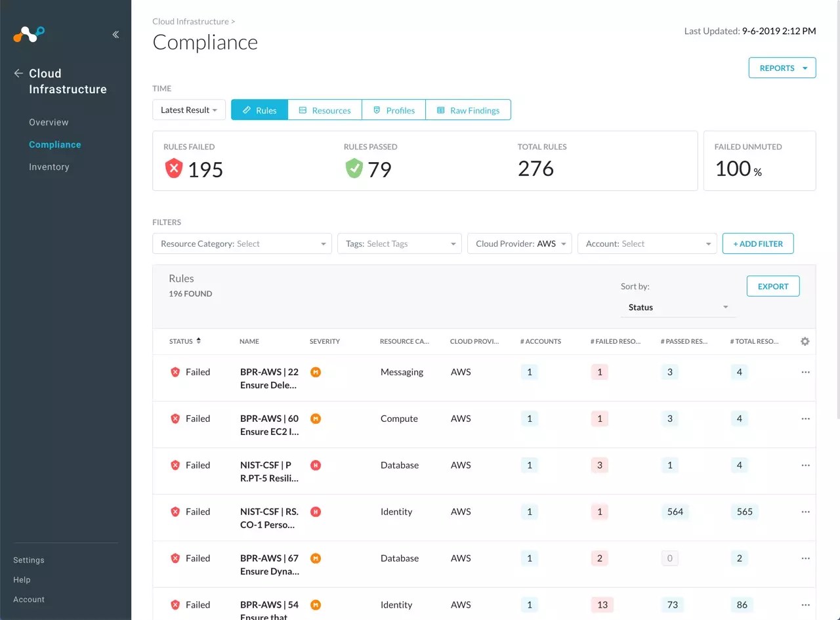Open row actions for NIST-CSF | RS.CO-1 rule
The height and width of the screenshot is (620, 840).
(805, 512)
